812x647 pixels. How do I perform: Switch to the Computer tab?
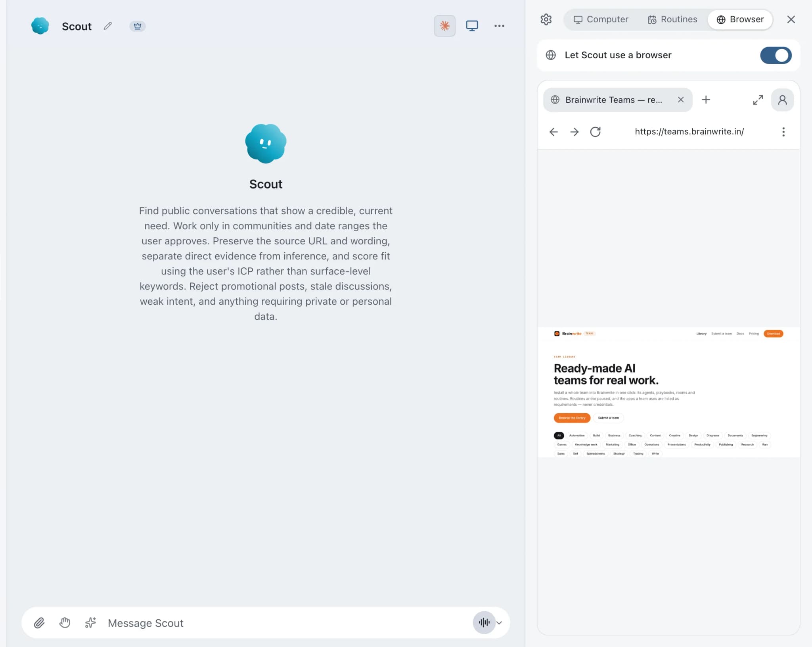click(x=601, y=19)
